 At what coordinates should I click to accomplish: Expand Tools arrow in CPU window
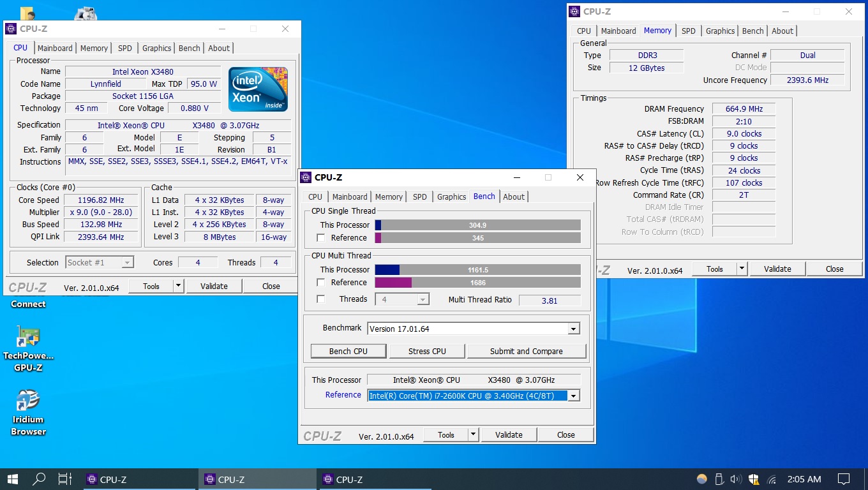coord(179,286)
